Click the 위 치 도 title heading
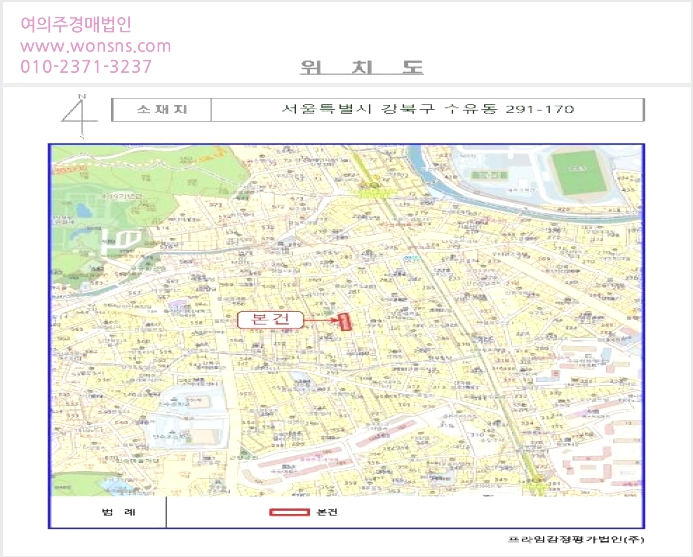The image size is (693, 557). 362,67
